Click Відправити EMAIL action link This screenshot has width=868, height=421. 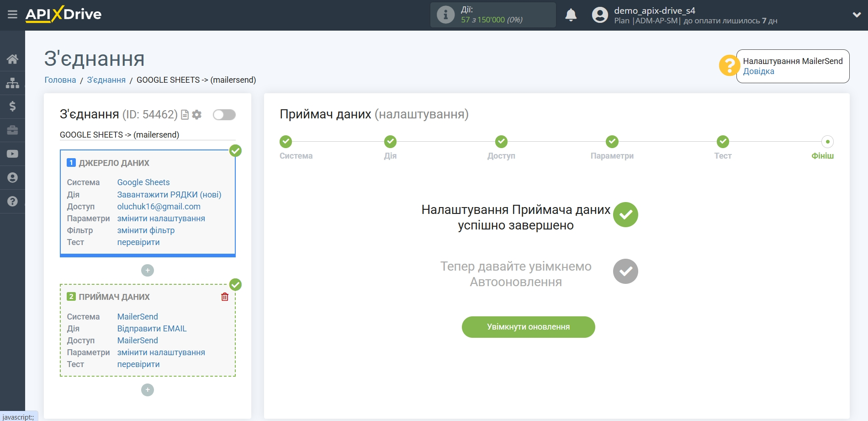pyautogui.click(x=152, y=329)
